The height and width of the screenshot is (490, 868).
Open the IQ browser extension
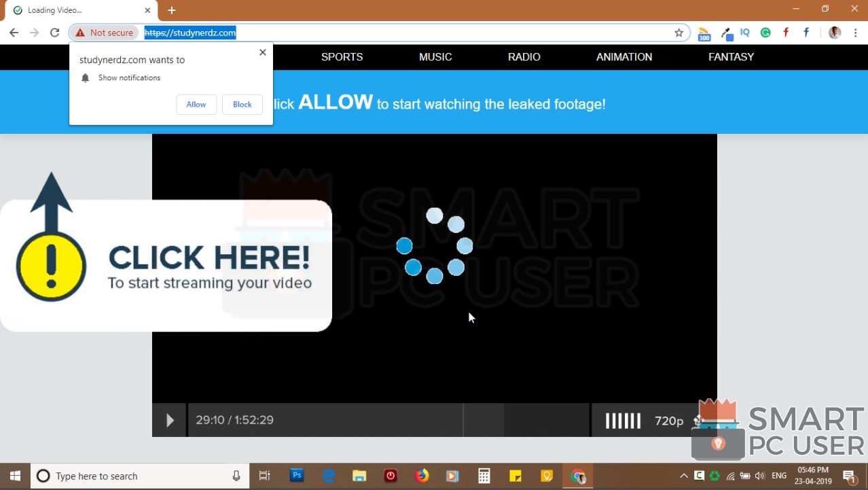[x=745, y=33]
